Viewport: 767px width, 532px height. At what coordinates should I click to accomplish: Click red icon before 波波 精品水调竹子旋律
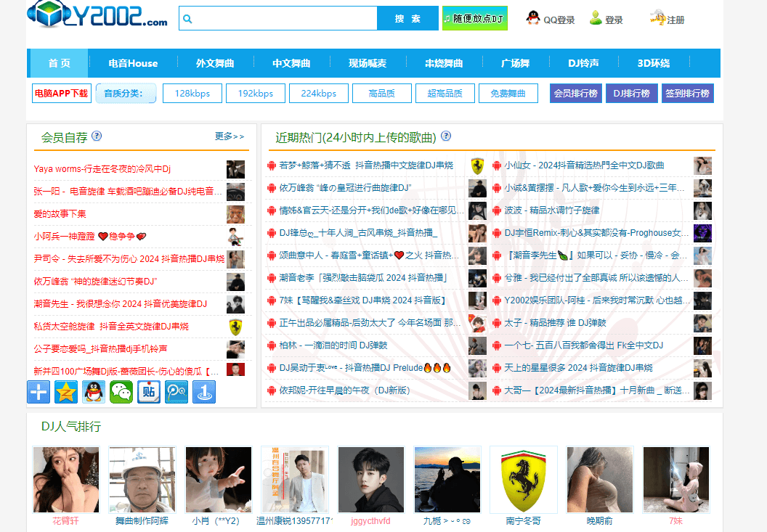[x=497, y=210]
